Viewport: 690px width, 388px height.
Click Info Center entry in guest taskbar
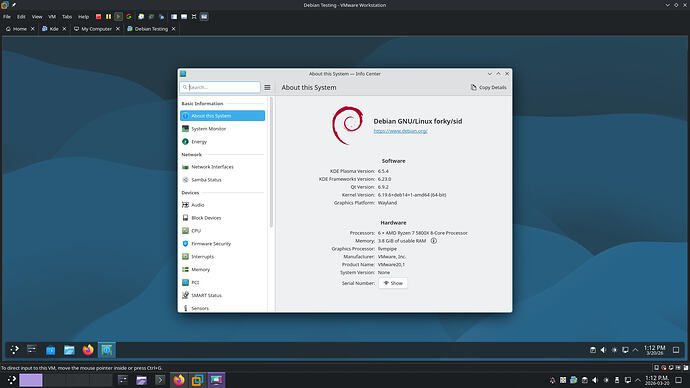pos(106,350)
